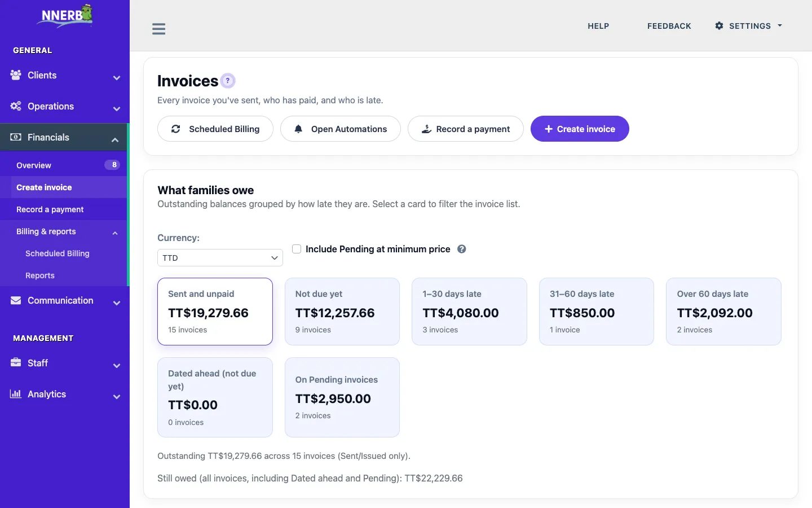Select Record a payment in the sidebar
Screen dimensions: 812x508
click(63, 209)
